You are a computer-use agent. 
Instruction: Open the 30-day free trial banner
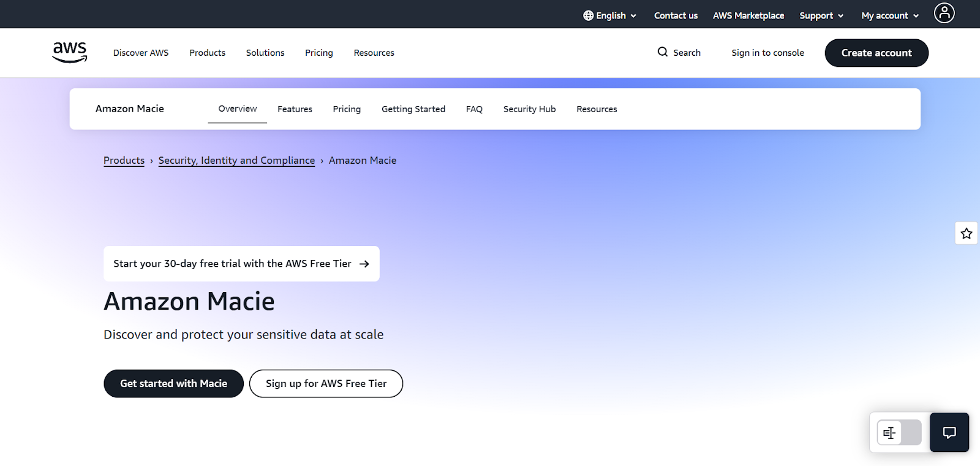point(241,264)
